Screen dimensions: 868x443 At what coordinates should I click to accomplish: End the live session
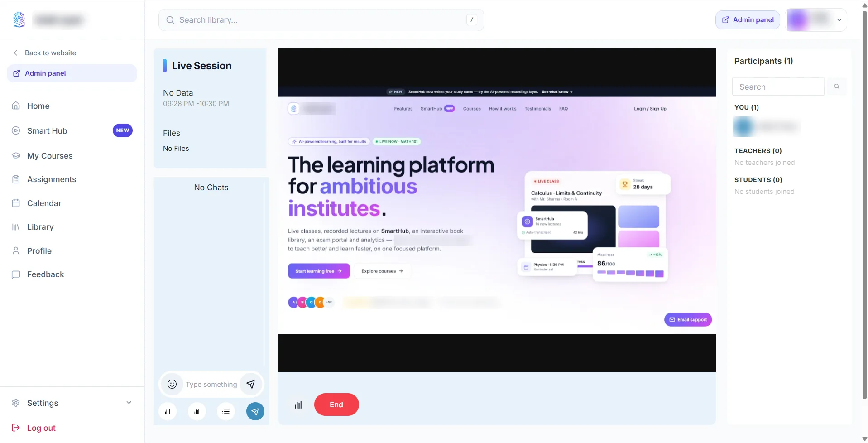point(336,404)
